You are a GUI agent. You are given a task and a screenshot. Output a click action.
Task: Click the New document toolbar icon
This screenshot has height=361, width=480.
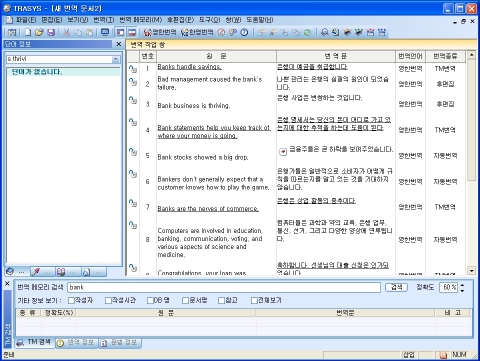tap(28, 32)
